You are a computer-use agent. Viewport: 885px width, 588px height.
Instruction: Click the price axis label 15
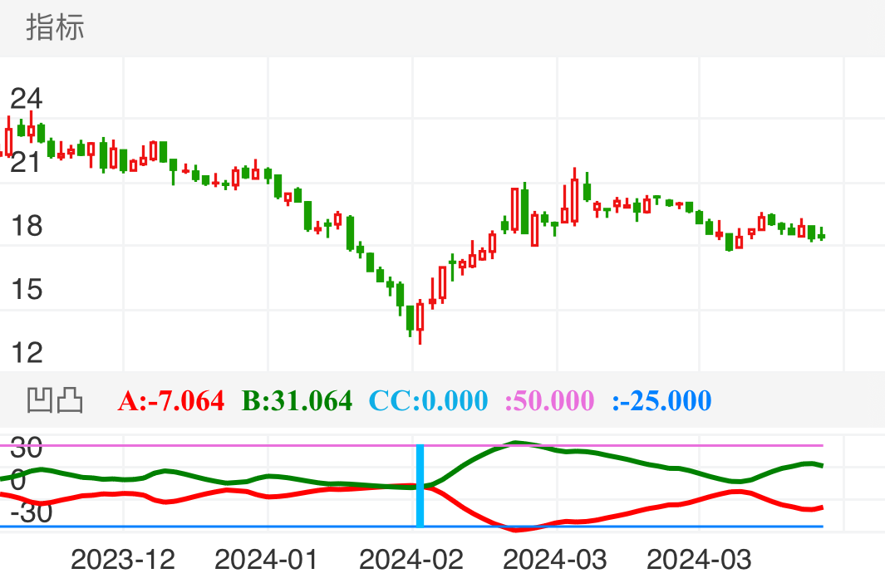click(26, 290)
